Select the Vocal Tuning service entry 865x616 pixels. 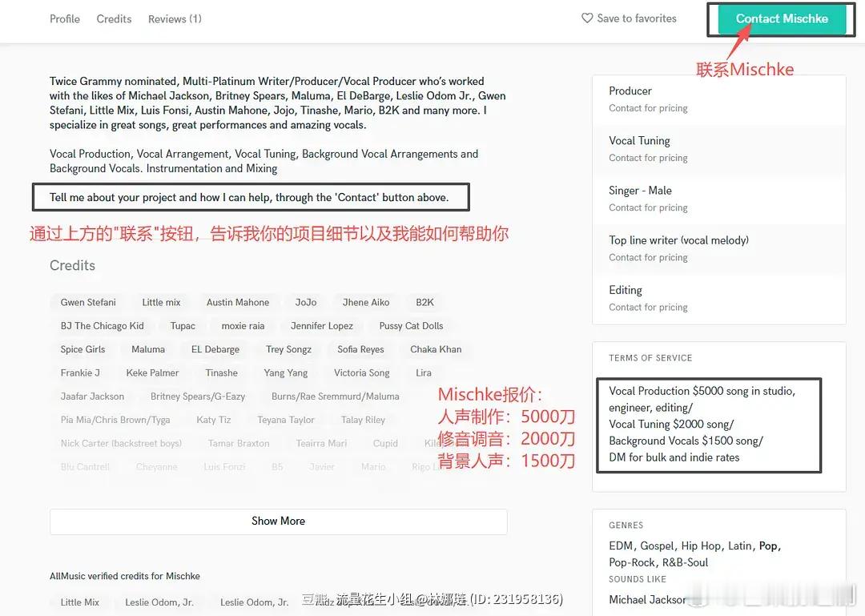tap(718, 149)
